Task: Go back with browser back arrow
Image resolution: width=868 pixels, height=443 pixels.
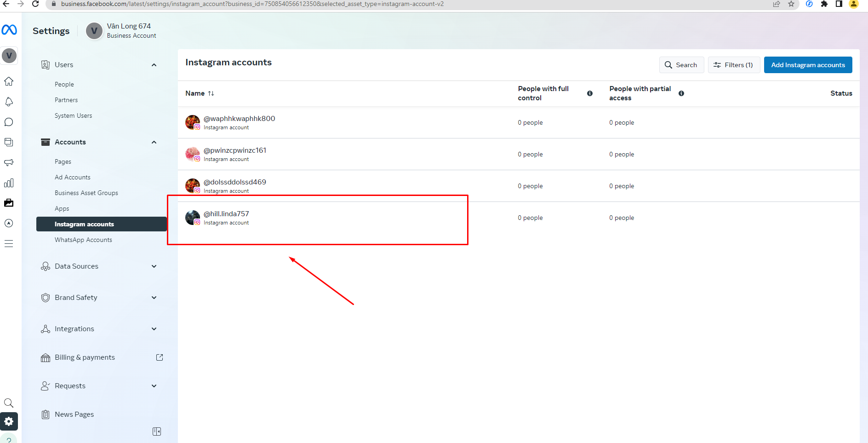Action: click(6, 4)
